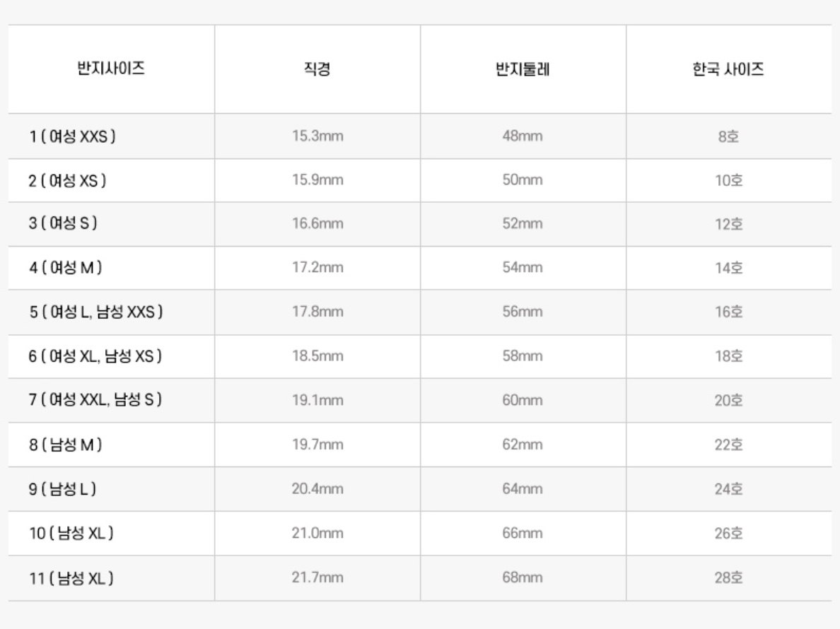
Task: Click the 8호 Korean size value
Action: (728, 136)
